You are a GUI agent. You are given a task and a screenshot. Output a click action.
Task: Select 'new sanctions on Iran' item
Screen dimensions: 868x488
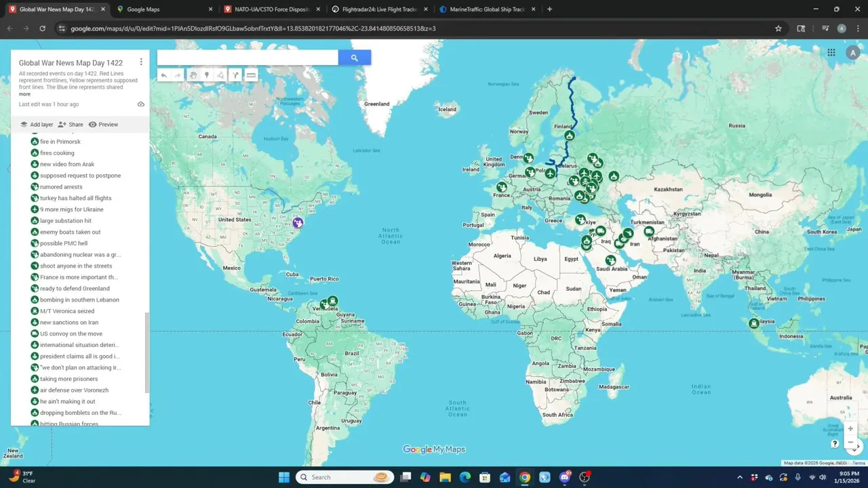pyautogui.click(x=69, y=323)
